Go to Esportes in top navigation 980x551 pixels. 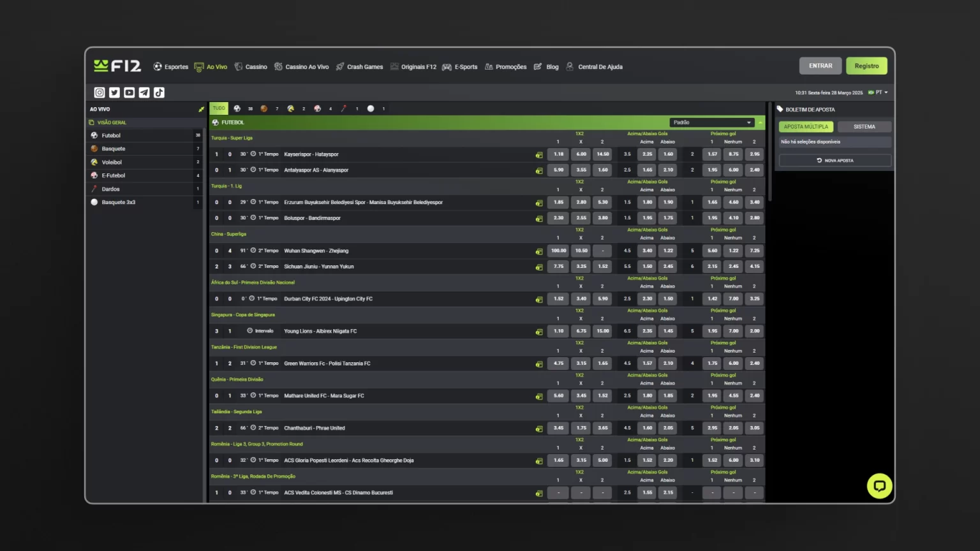click(x=171, y=66)
